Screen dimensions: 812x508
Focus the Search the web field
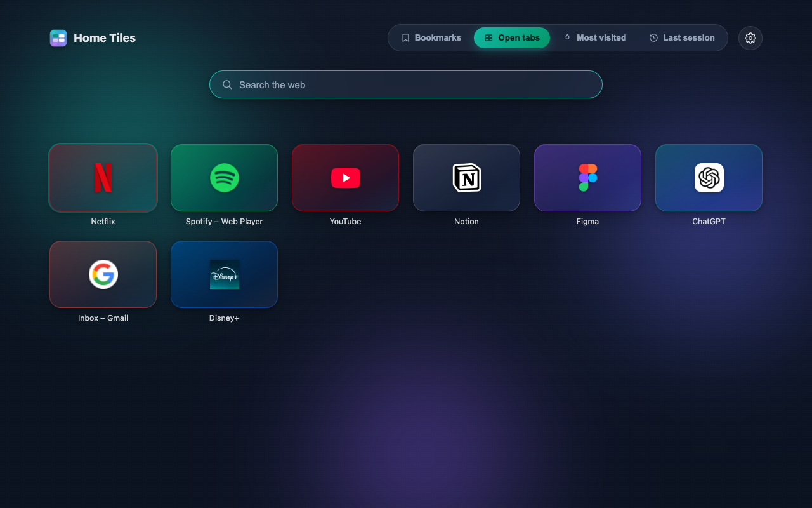point(406,84)
